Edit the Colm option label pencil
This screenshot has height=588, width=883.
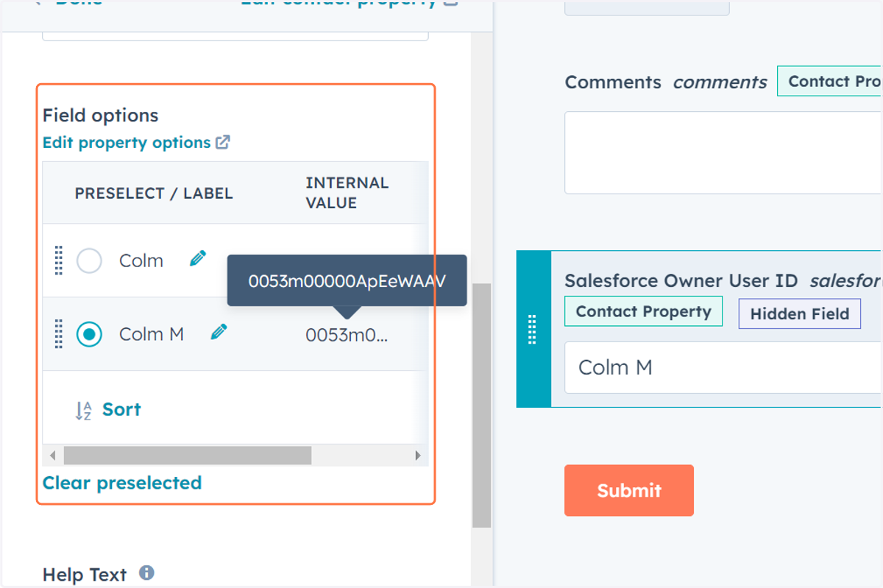pos(197,258)
